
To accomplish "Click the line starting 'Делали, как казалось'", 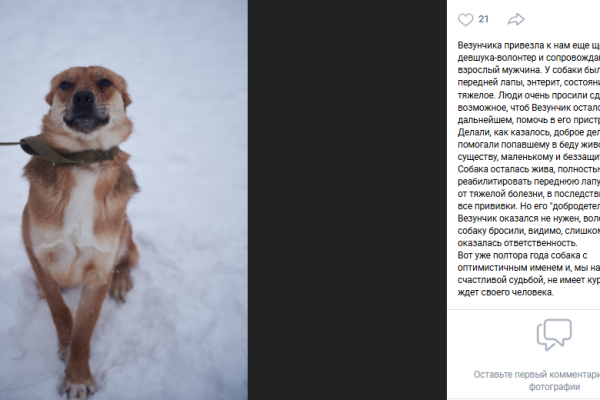I will pyautogui.click(x=529, y=132).
